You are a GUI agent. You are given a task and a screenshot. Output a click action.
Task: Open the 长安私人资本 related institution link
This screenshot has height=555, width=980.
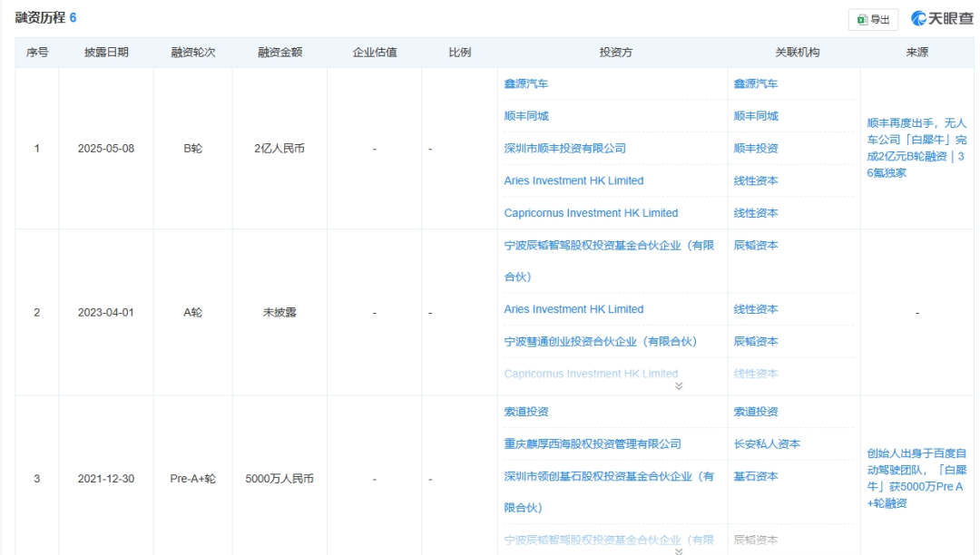pos(767,443)
